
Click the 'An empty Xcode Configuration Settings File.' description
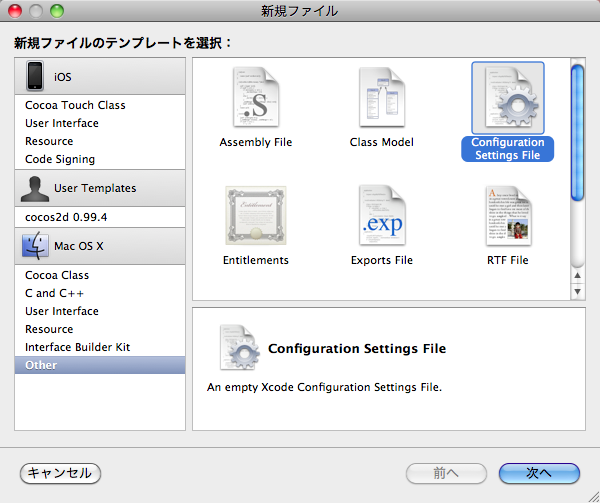coord(324,387)
